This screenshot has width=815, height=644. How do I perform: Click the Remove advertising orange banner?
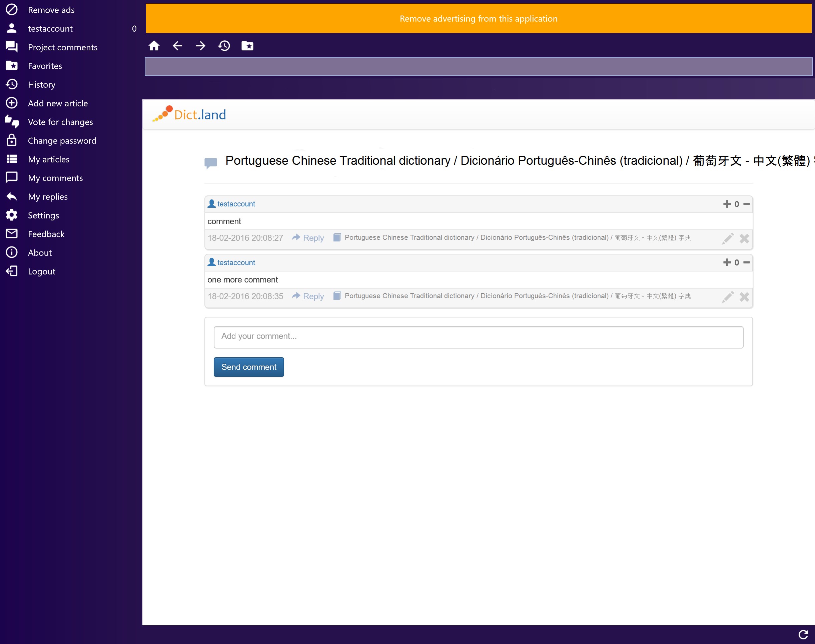point(479,18)
